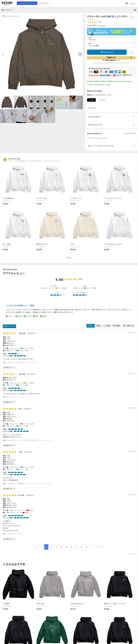Open the Color dropdown showing Charcoal
This screenshot has height=644, width=138.
coord(111,39)
